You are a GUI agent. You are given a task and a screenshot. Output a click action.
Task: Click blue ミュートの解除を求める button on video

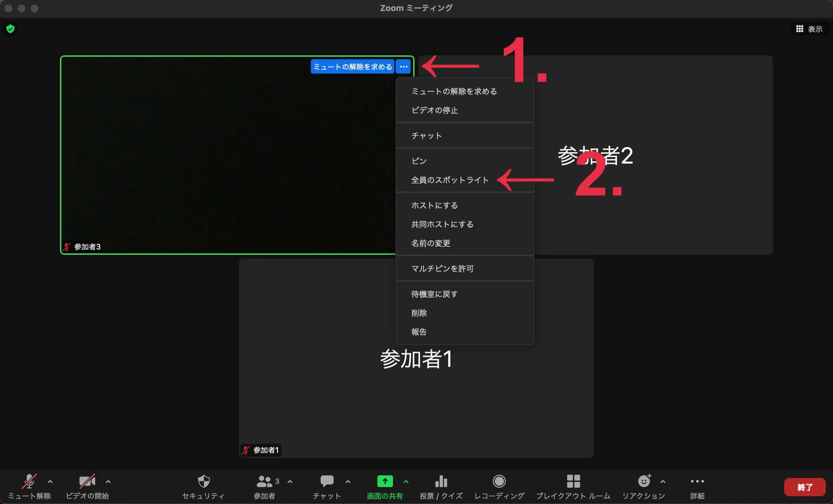[x=352, y=67]
